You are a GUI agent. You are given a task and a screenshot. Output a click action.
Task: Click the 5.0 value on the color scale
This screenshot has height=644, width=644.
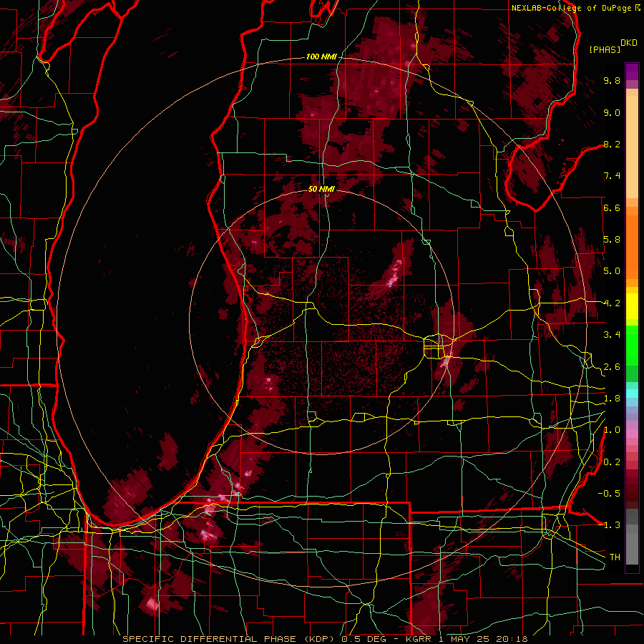(x=612, y=271)
